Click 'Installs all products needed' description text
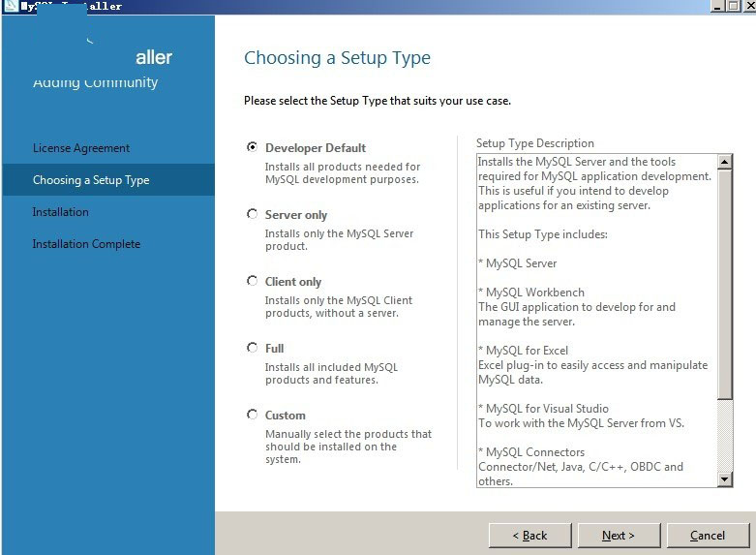The width and height of the screenshot is (756, 555). point(343,172)
